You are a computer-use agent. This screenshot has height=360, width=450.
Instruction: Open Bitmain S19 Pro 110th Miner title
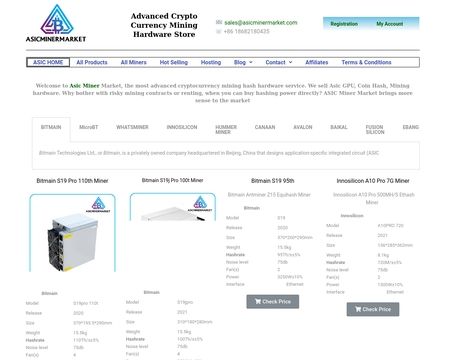tap(72, 181)
